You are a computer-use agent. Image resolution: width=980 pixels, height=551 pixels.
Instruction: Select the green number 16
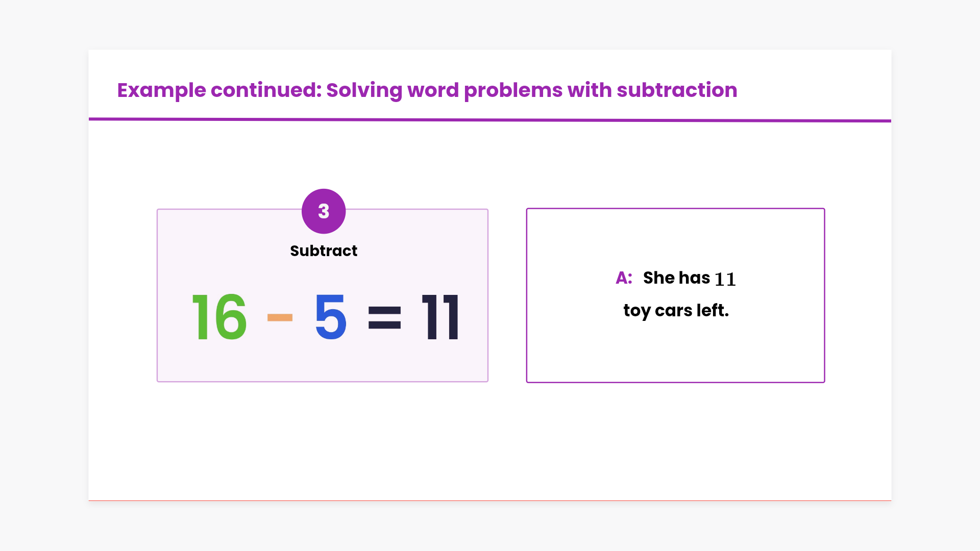pos(219,317)
